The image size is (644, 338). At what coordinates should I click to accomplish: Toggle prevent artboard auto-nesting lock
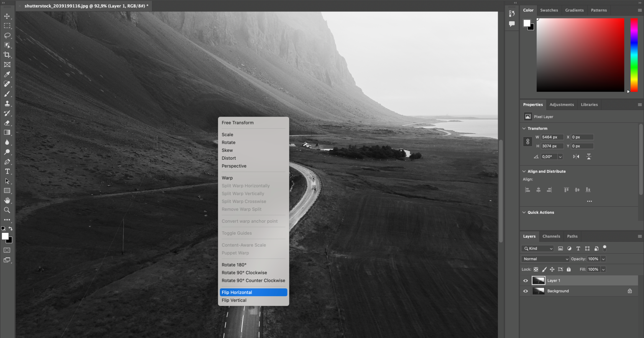coord(560,269)
